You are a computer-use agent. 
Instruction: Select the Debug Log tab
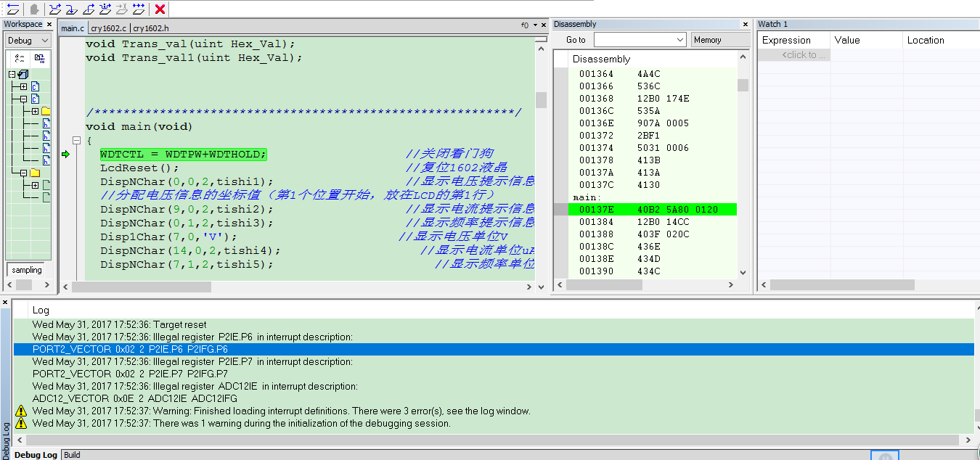click(x=36, y=455)
